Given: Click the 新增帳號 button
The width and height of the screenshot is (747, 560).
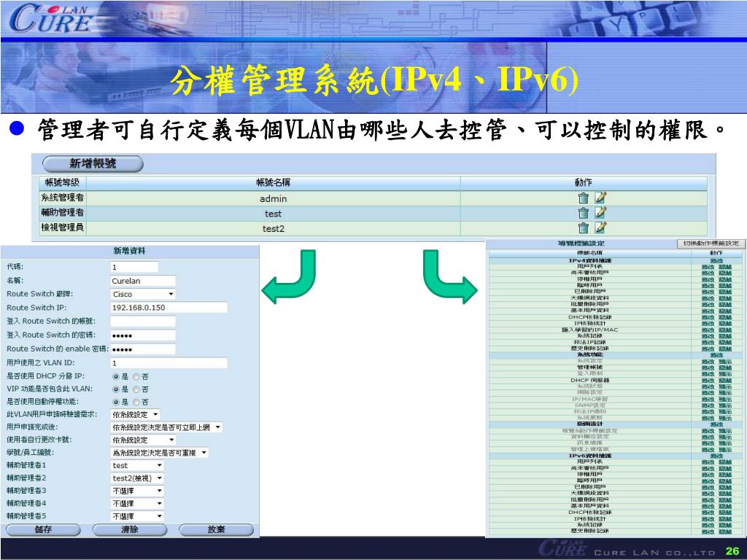Looking at the screenshot, I should point(93,164).
